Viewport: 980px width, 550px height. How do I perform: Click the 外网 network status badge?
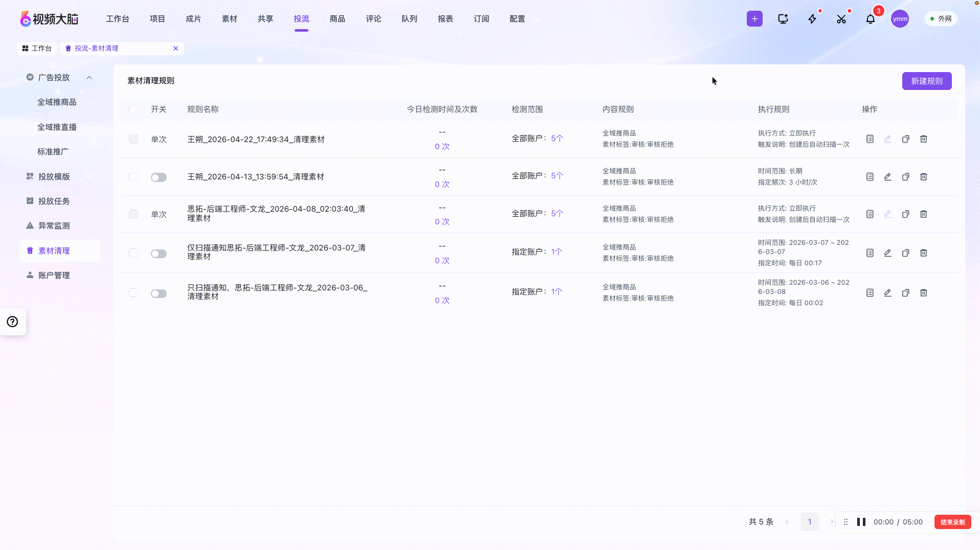coord(940,19)
